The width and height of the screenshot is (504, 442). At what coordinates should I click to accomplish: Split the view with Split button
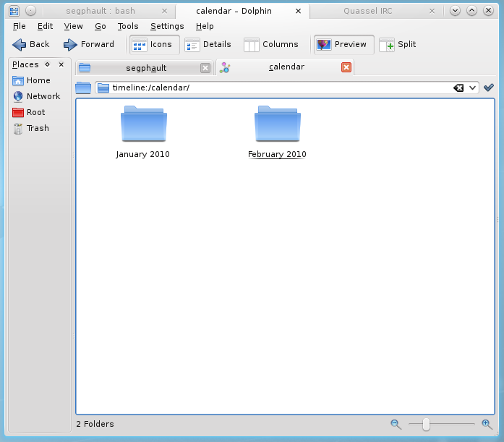coord(398,45)
